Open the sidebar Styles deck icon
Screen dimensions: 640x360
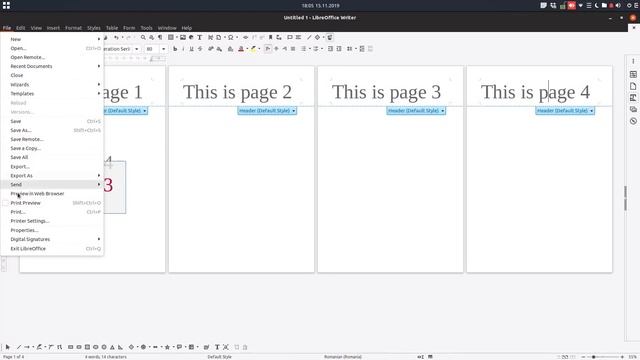633,98
